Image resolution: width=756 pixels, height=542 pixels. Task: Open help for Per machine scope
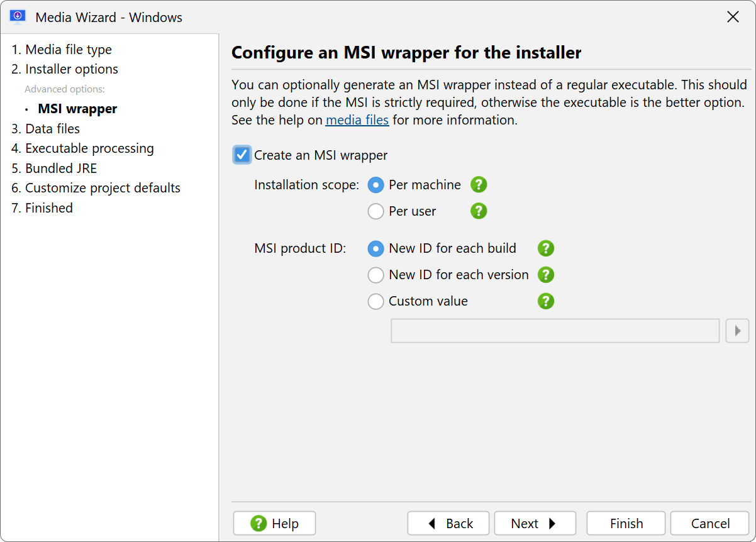pyautogui.click(x=479, y=185)
